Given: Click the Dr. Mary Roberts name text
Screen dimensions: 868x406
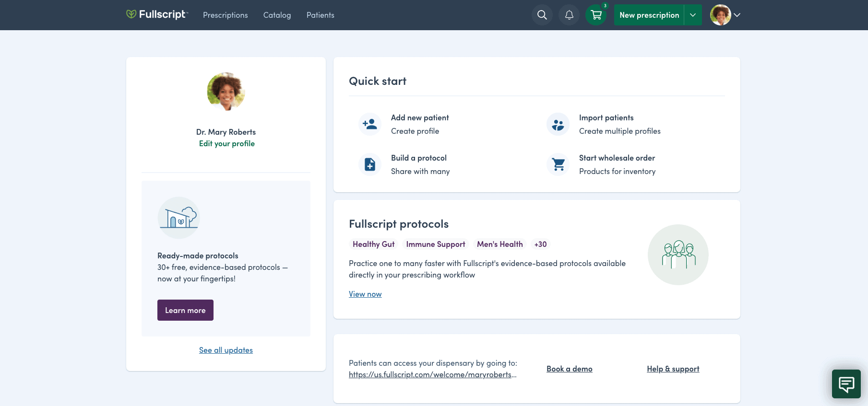Looking at the screenshot, I should click(226, 132).
